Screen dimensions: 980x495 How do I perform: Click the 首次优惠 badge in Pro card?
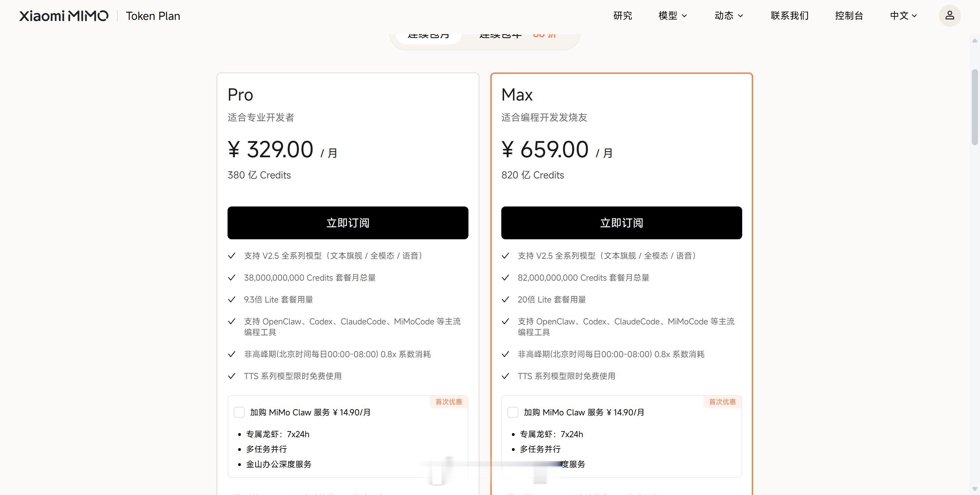[x=449, y=401]
